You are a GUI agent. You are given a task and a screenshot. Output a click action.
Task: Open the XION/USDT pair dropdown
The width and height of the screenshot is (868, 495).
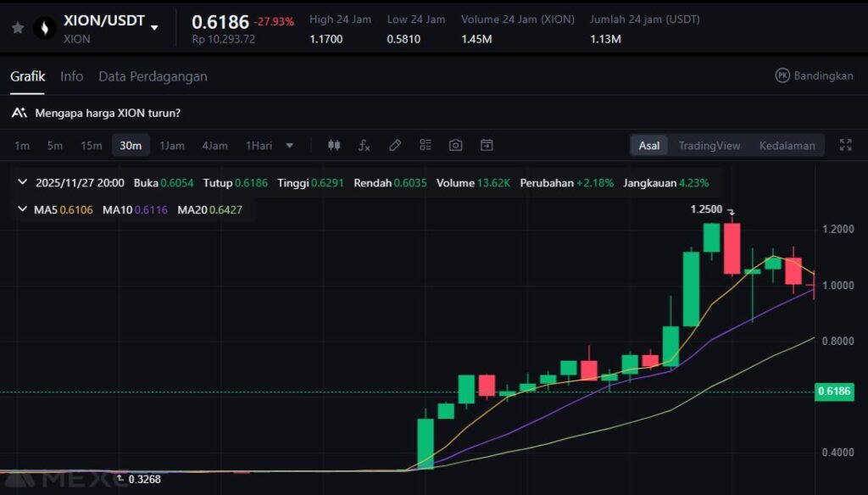click(154, 27)
